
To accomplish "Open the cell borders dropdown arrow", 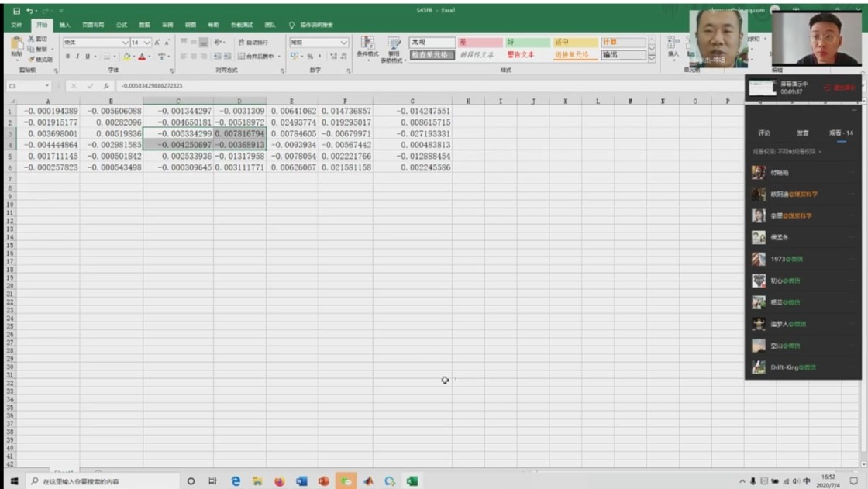I will click(115, 57).
